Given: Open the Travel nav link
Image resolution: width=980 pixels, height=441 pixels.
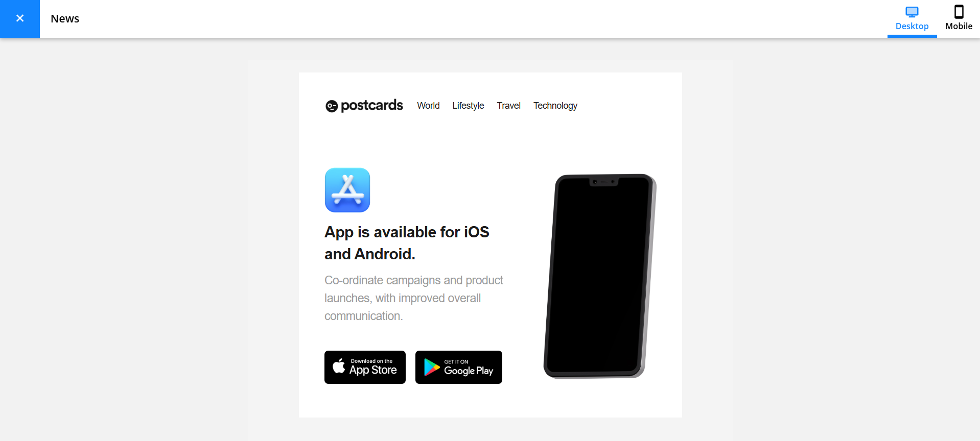Looking at the screenshot, I should click(508, 106).
